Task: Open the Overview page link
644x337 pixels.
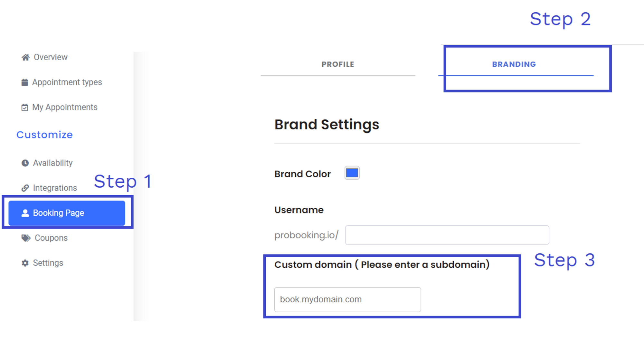Action: pos(51,57)
